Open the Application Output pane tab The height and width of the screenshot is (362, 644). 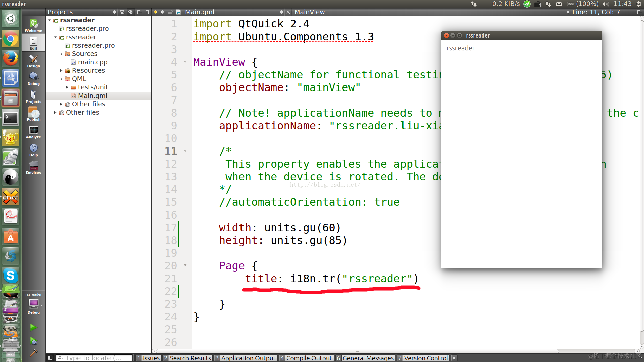(246, 358)
